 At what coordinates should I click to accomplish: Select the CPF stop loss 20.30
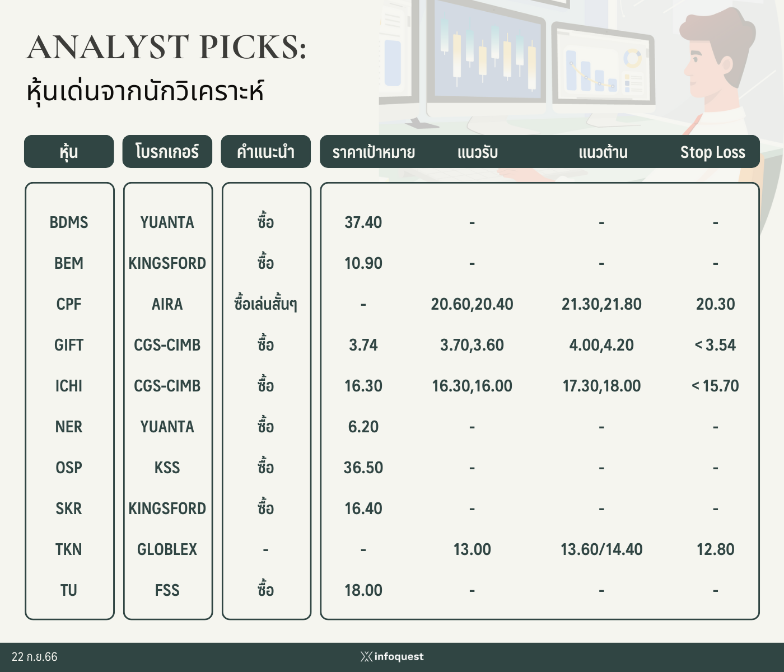[716, 304]
